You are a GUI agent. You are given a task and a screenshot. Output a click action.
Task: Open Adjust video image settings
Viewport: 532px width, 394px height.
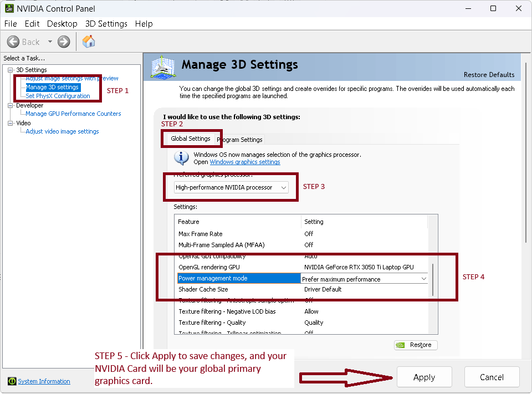click(x=63, y=131)
